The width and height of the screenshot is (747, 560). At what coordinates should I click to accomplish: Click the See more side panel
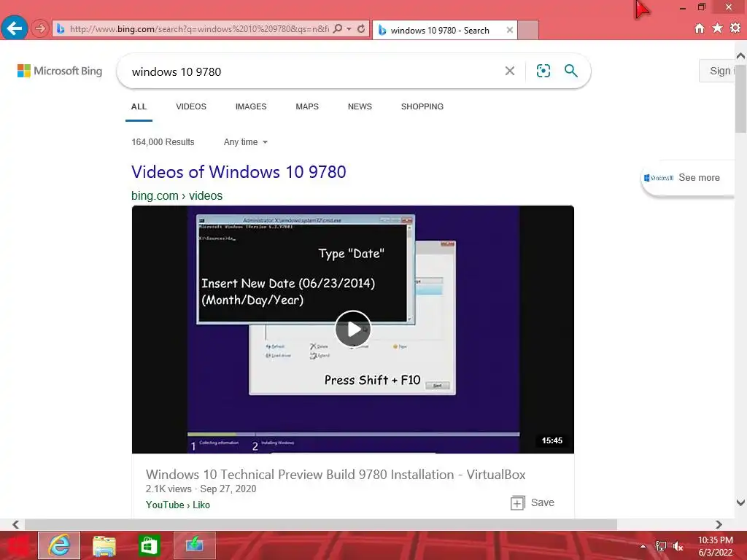pos(688,178)
